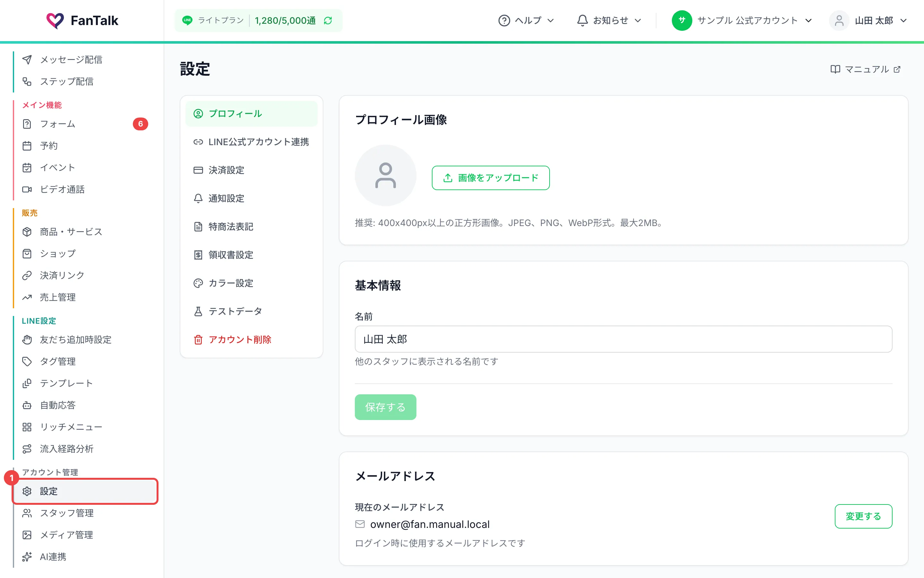Open the お知らせ notifications dropdown

(609, 21)
